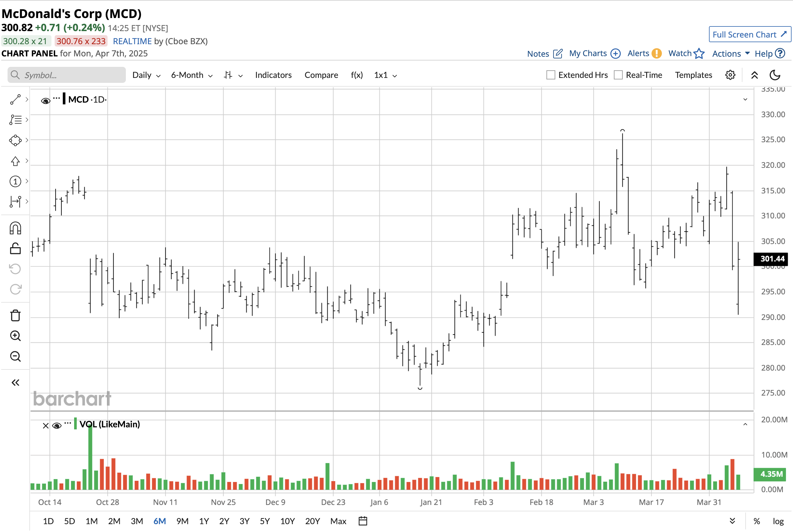Select the 1Y time range tab
This screenshot has width=793, height=532.
pos(204,521)
